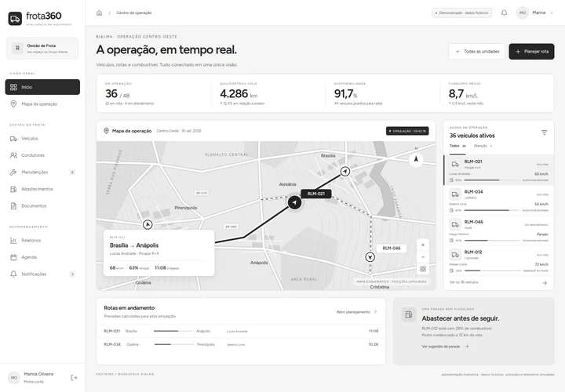Click the Documentos file icon
The image size is (565, 392).
(x=13, y=206)
